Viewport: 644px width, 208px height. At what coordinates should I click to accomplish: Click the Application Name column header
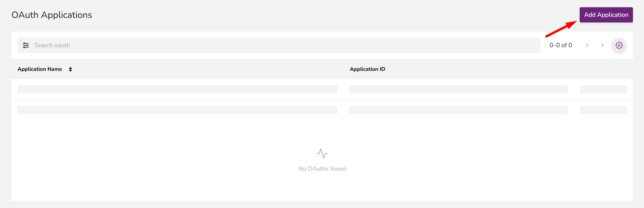click(x=40, y=69)
